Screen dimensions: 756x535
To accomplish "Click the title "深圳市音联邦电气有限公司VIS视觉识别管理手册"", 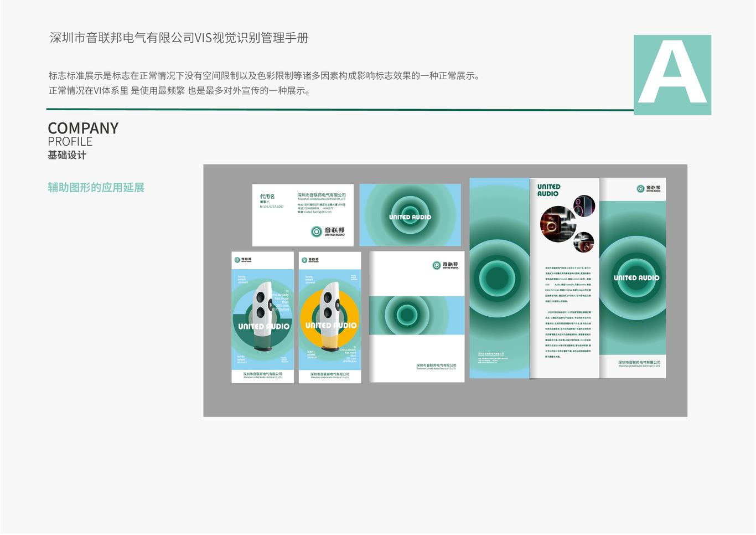I will 179,38.
